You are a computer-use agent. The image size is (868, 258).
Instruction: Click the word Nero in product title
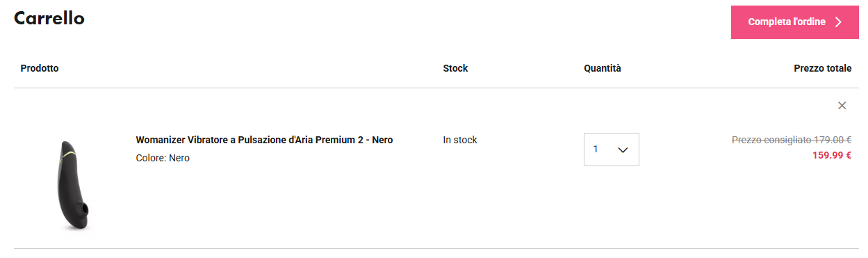382,140
